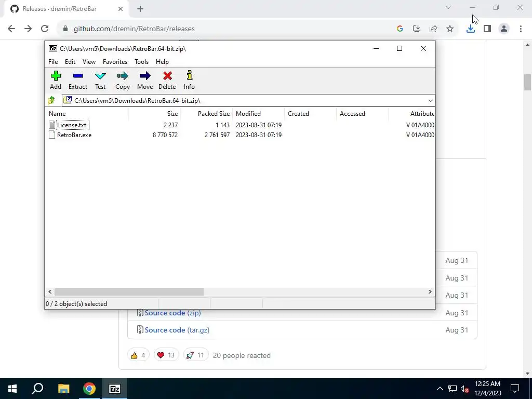Reload the GitHub page
This screenshot has width=532, height=399.
click(x=45, y=29)
